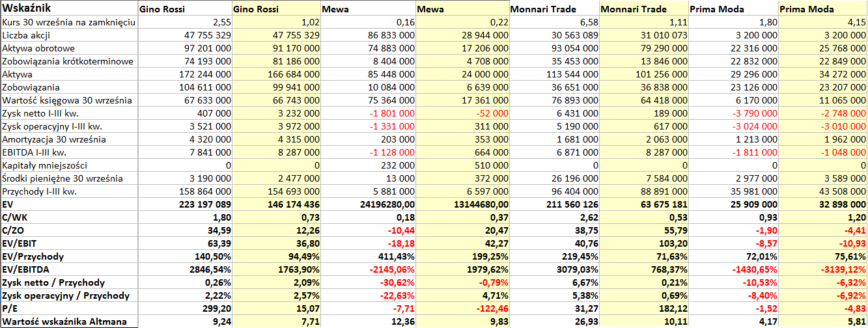Select red operating profit cell '-3 024 000'
Image resolution: width=868 pixels, height=328 pixels.
(x=734, y=126)
